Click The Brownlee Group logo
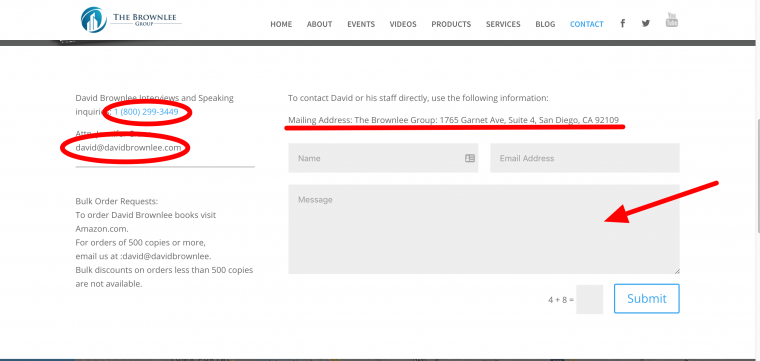The image size is (760, 361). point(131,20)
